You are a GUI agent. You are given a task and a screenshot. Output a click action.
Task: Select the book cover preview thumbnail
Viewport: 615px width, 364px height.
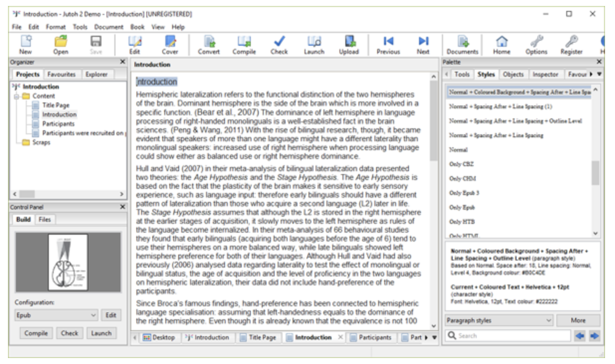(68, 262)
